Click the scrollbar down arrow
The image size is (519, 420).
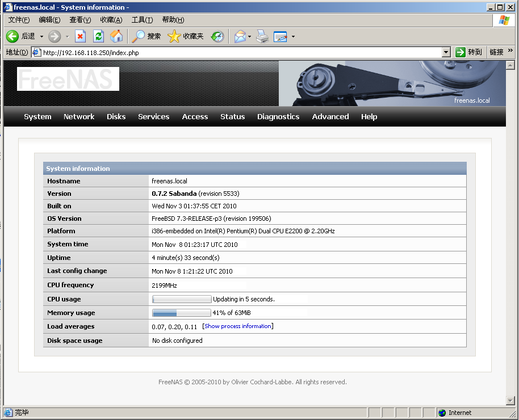510,401
